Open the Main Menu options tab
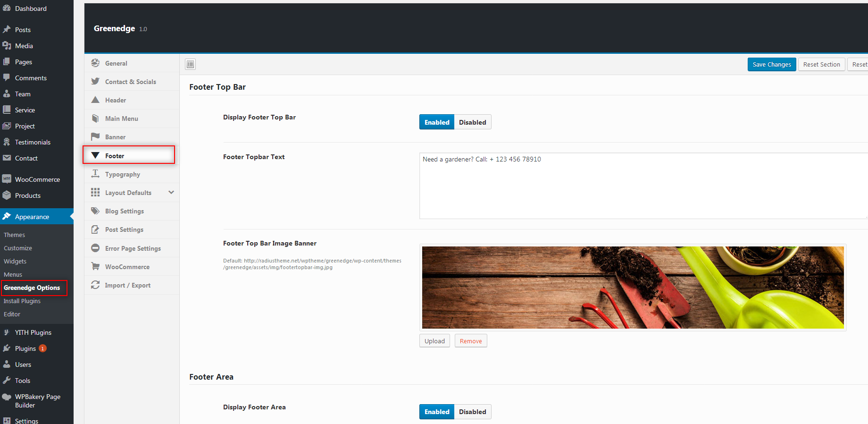The height and width of the screenshot is (424, 868). coord(132,119)
